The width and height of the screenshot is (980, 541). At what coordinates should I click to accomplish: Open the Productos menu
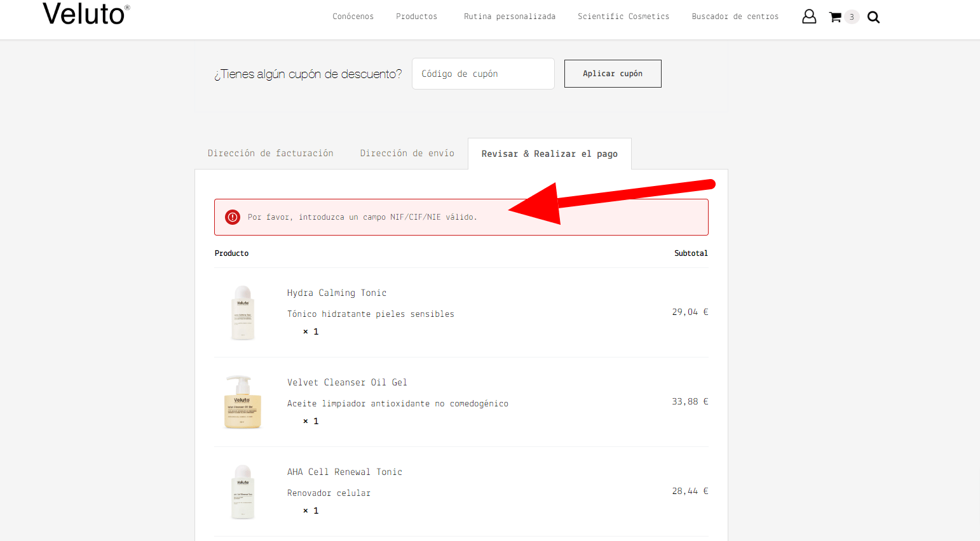pyautogui.click(x=416, y=17)
